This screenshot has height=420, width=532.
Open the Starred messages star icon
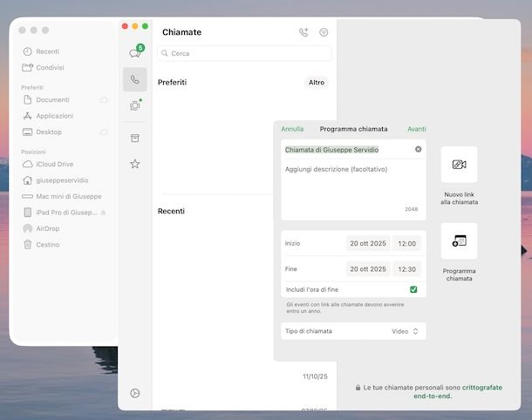pos(135,164)
